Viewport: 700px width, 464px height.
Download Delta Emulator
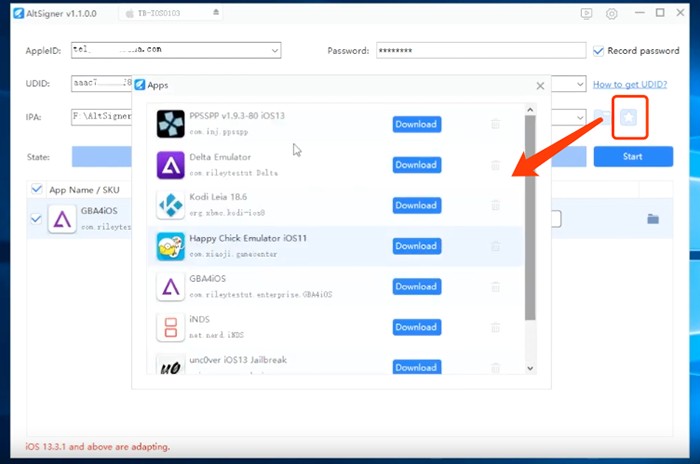[417, 165]
